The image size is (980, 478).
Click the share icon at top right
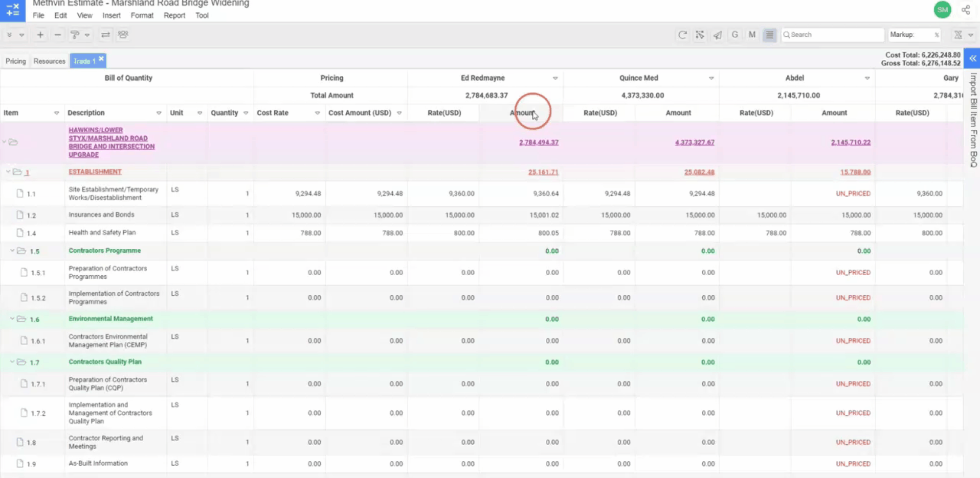point(966,10)
